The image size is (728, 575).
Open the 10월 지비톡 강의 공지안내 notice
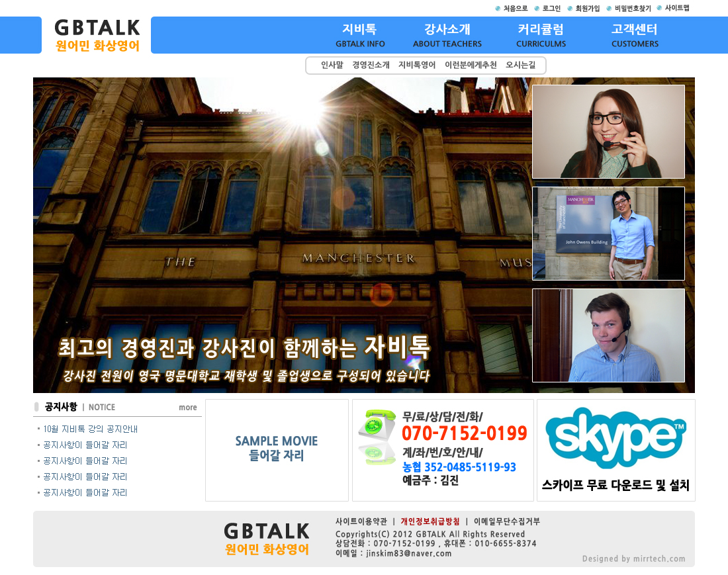click(90, 429)
